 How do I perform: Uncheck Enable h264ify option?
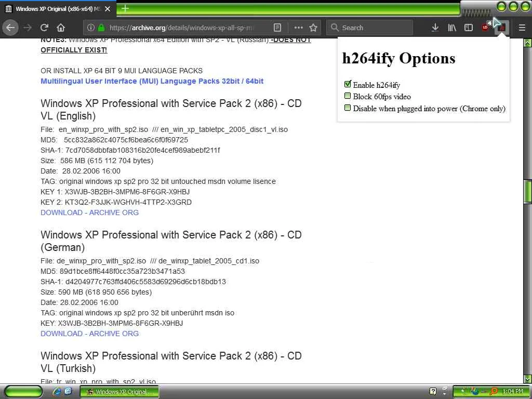click(348, 84)
